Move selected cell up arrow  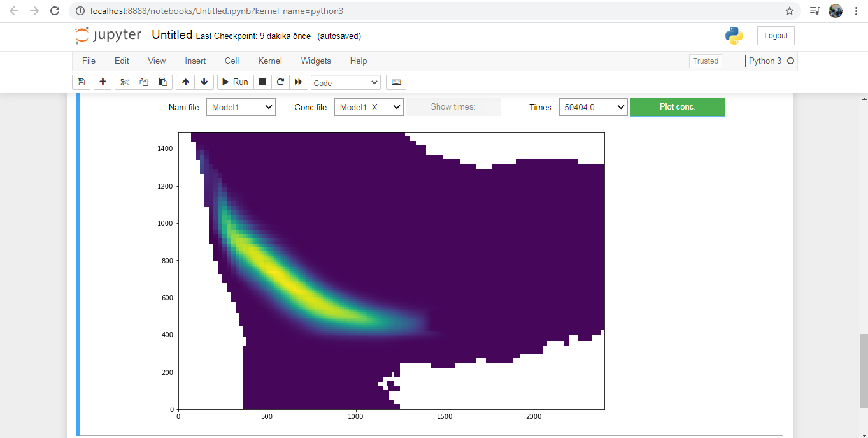coord(185,82)
